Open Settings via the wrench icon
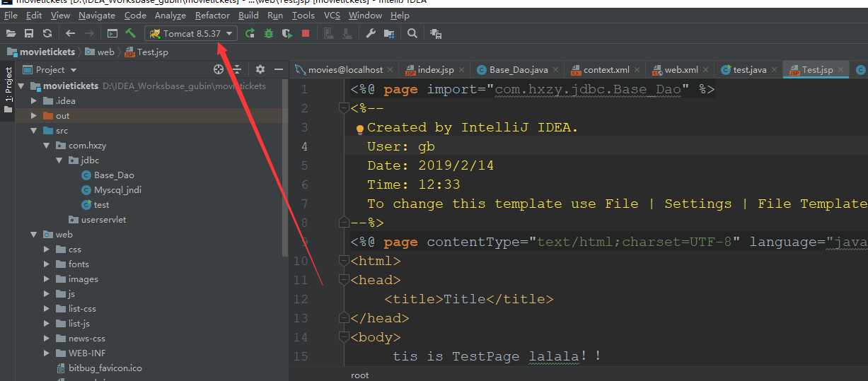Viewport: 868px width, 381px height. [371, 33]
